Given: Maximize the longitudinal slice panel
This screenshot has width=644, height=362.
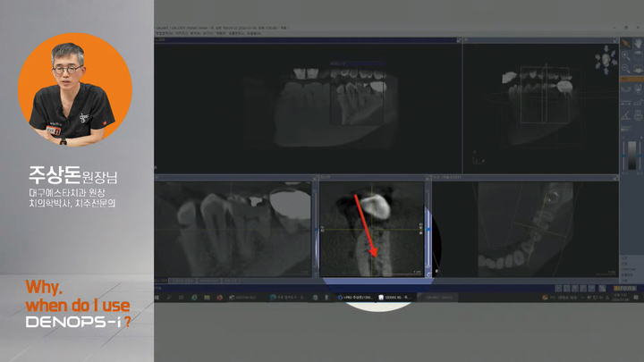Looking at the screenshot, I should click(x=316, y=178).
